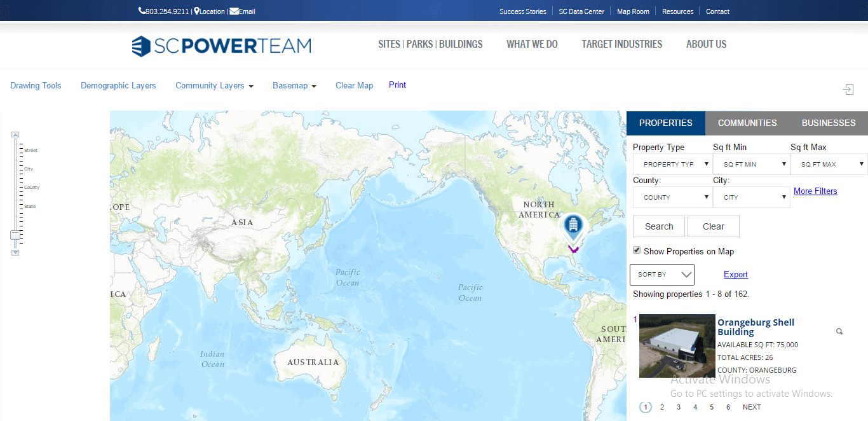Open the About Us menu
This screenshot has height=421, width=868.
tap(706, 44)
